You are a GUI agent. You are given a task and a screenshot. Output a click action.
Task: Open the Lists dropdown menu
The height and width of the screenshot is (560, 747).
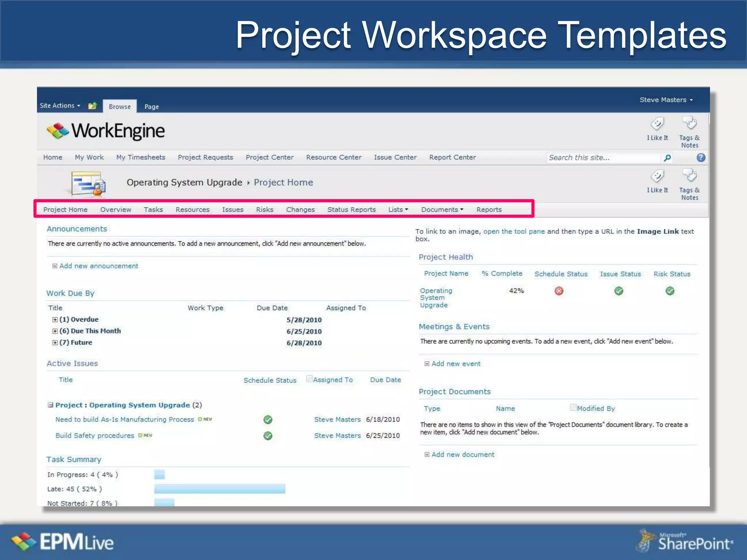click(x=398, y=210)
